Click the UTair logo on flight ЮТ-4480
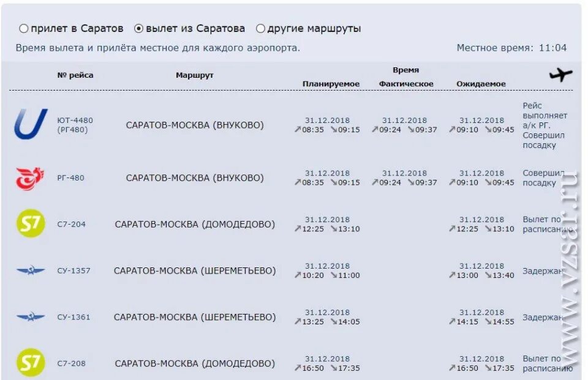 click(x=31, y=124)
